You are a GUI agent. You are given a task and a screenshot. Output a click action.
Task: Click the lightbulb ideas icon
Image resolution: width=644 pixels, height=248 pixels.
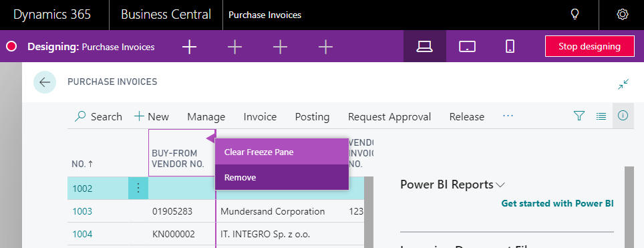(575, 15)
